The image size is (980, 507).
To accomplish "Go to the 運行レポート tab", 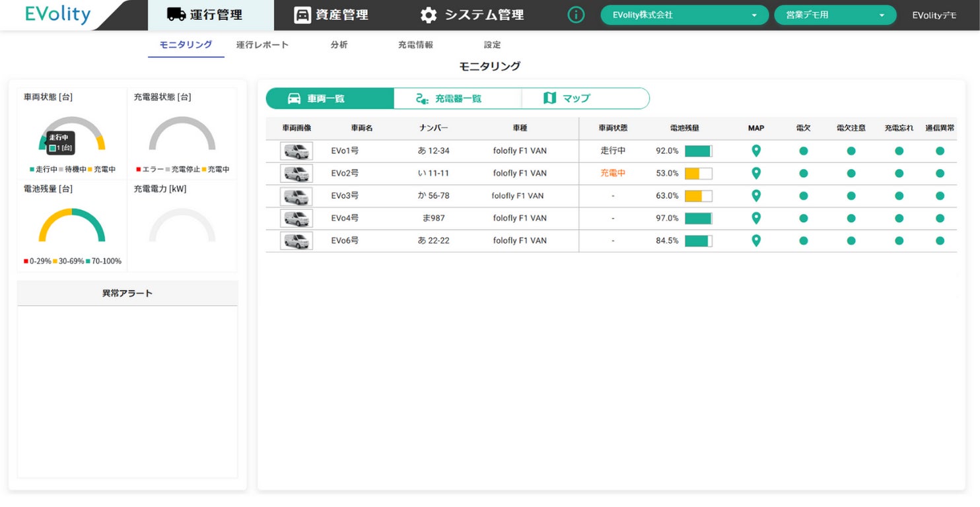I will (262, 45).
